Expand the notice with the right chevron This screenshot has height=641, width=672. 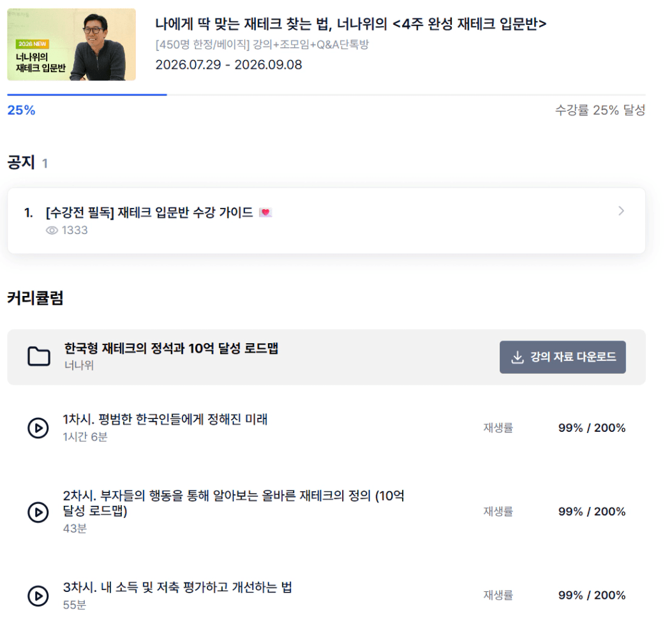(621, 210)
